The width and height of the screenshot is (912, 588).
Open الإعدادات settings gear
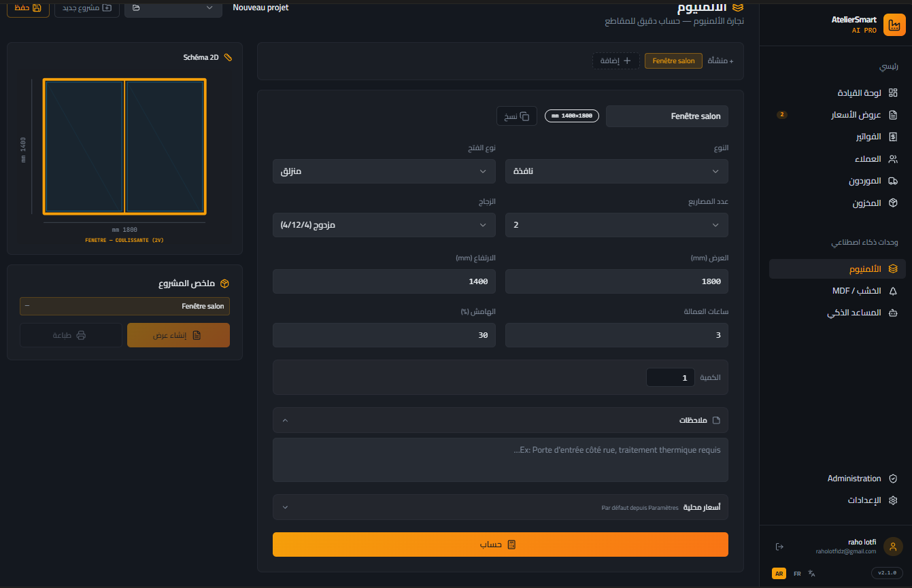(x=893, y=500)
